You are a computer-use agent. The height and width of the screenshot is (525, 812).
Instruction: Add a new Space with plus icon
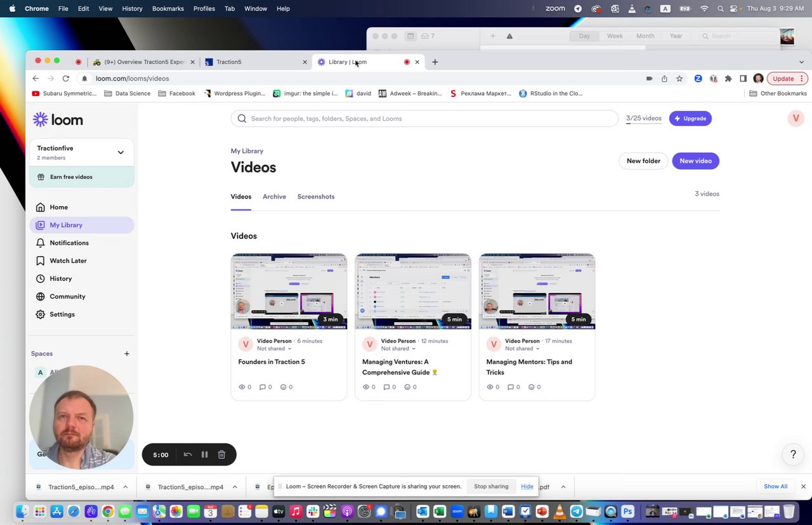click(127, 354)
